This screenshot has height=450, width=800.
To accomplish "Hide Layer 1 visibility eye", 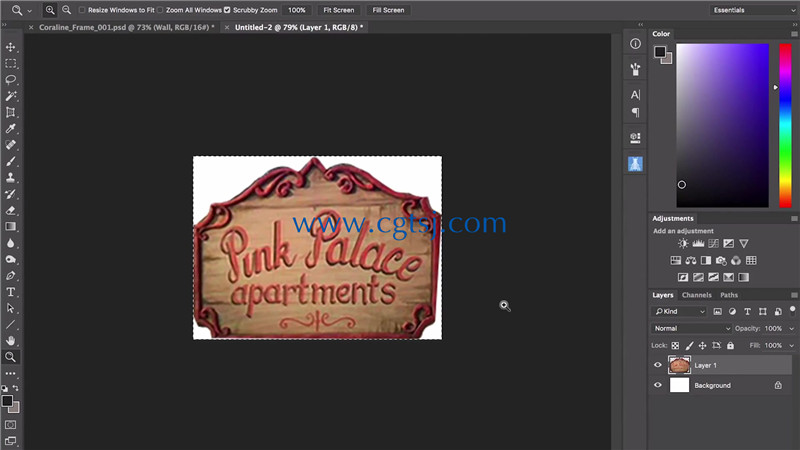I will (x=658, y=365).
